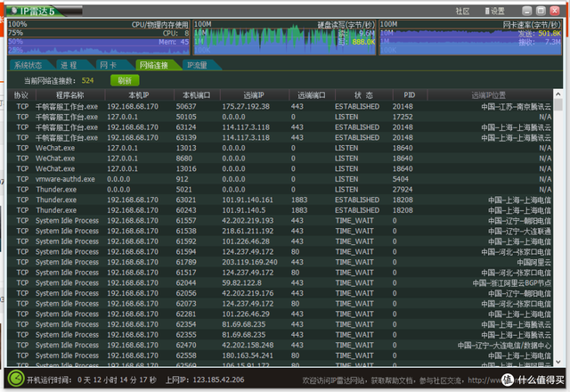Select remote IP 101.91.140.161 cell
570x392 pixels.
[x=248, y=200]
